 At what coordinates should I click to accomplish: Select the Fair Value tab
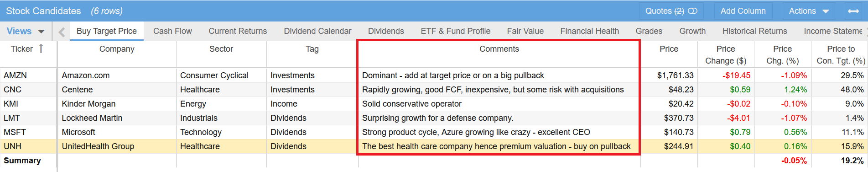pyautogui.click(x=525, y=31)
